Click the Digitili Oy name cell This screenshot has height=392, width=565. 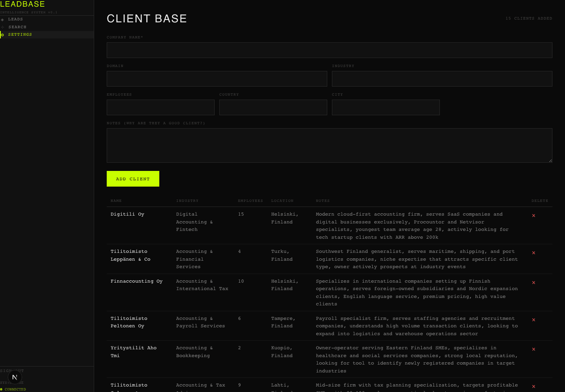[x=128, y=214]
